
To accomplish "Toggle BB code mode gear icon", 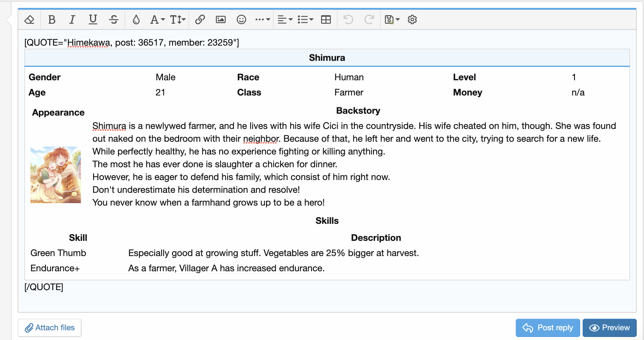I will tap(412, 20).
